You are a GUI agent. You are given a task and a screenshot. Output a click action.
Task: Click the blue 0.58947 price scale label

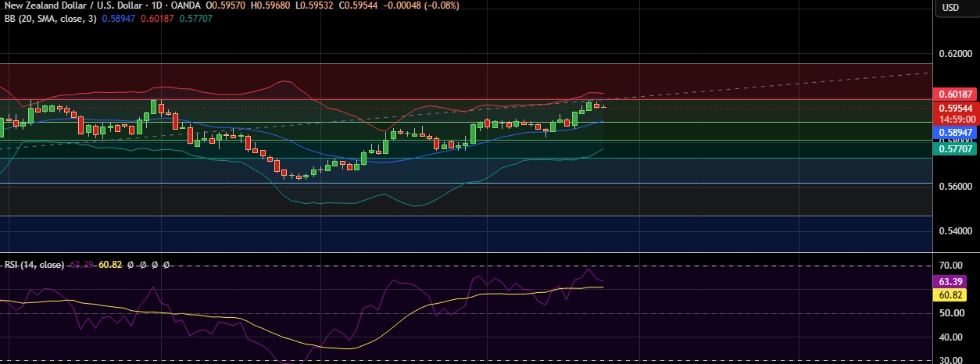click(x=956, y=134)
